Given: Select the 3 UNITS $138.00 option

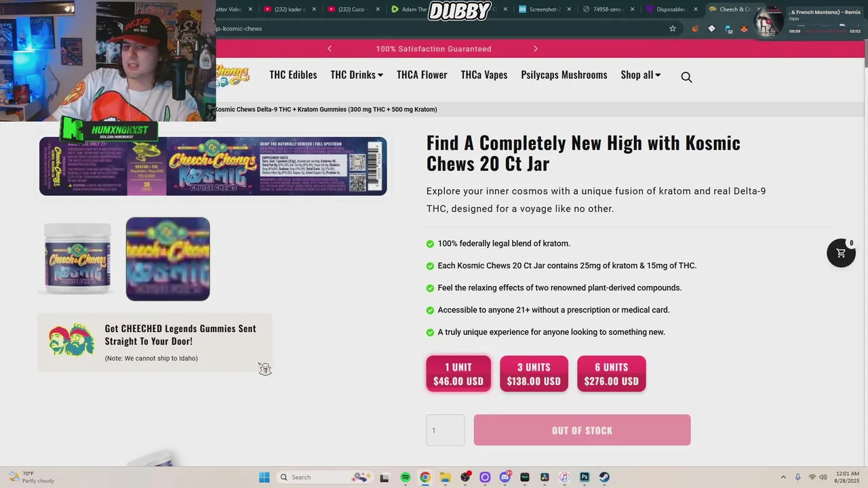Looking at the screenshot, I should (534, 374).
